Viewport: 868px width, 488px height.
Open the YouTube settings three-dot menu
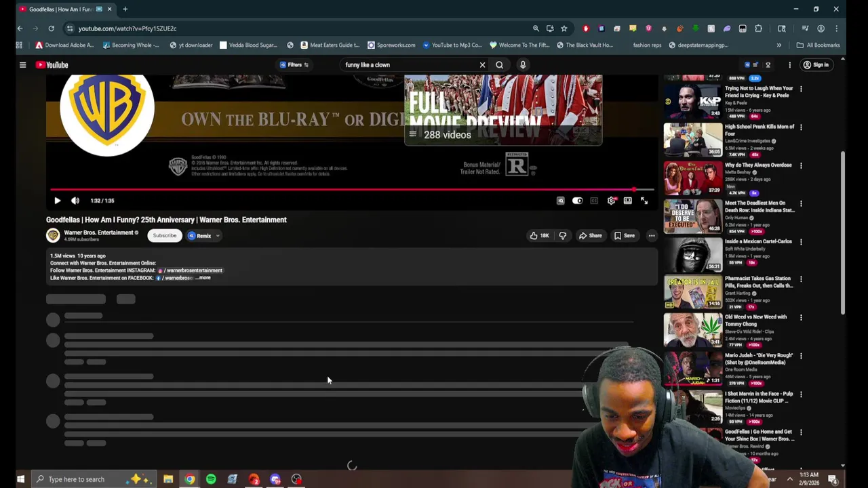pyautogui.click(x=789, y=65)
